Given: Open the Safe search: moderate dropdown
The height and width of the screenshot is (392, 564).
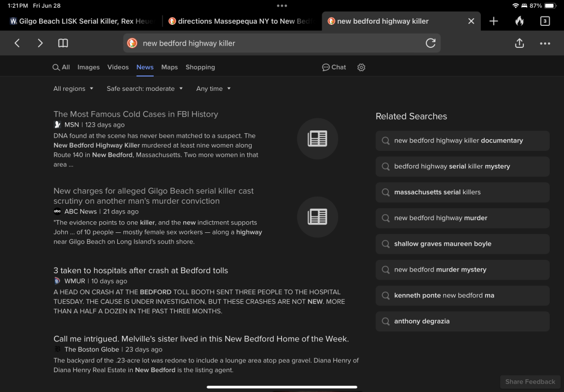Looking at the screenshot, I should pyautogui.click(x=145, y=89).
